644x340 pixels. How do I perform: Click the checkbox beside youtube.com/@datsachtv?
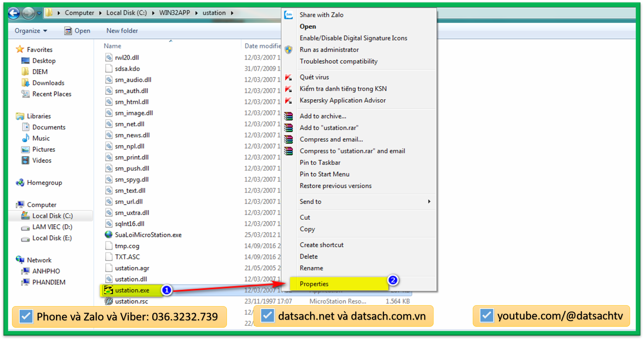(486, 315)
